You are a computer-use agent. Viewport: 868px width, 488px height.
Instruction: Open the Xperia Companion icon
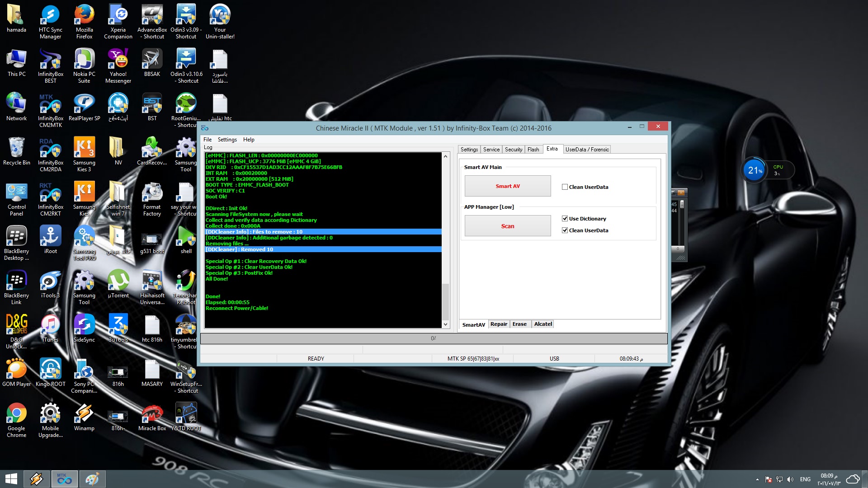click(x=118, y=21)
